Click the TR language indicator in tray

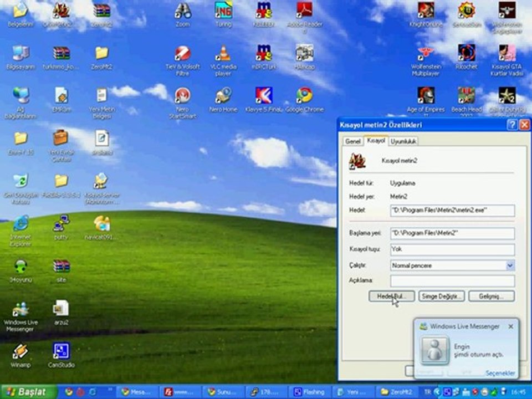point(427,392)
